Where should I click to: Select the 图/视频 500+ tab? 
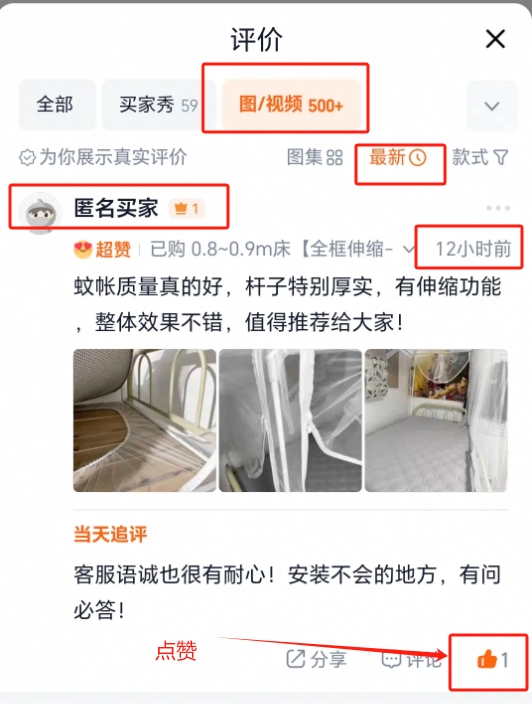[291, 105]
